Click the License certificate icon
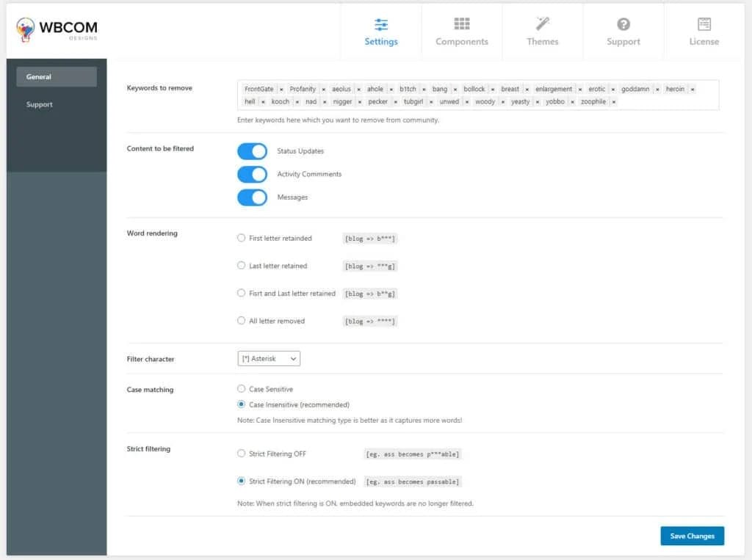This screenshot has height=560, width=752. [x=704, y=24]
